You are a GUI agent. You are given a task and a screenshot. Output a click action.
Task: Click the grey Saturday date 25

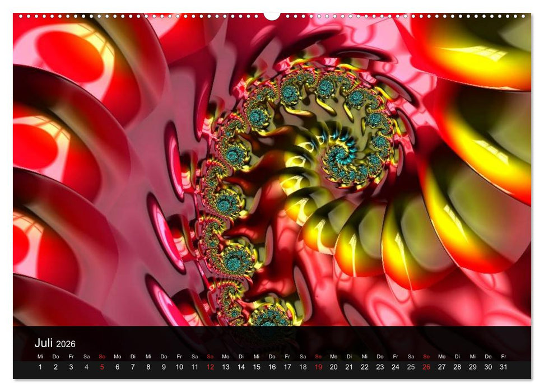411,367
